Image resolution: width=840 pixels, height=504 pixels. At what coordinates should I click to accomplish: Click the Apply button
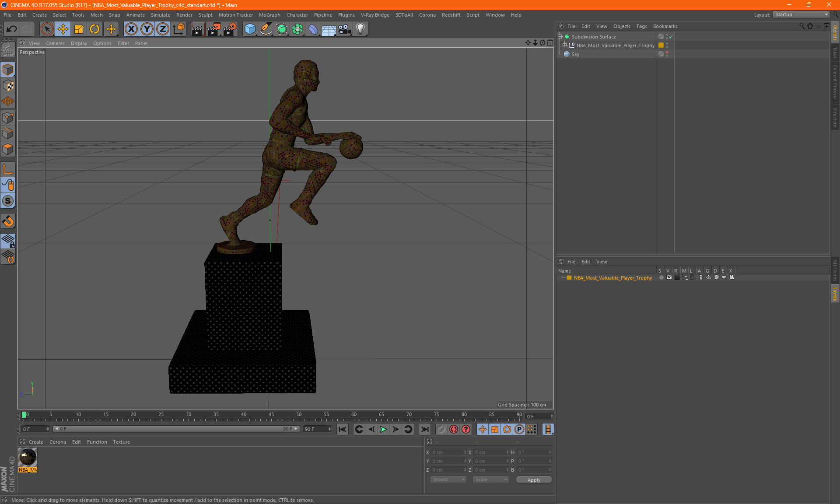tap(534, 480)
